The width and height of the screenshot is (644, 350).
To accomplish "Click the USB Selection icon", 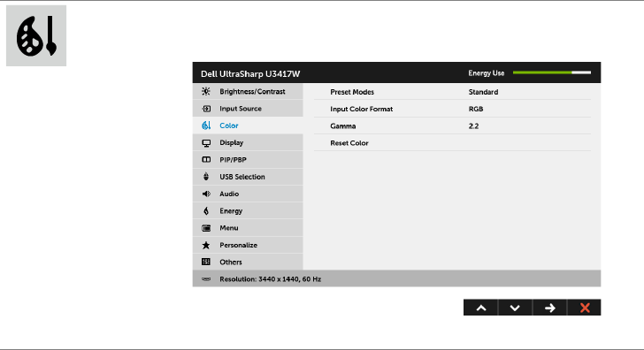I will (206, 177).
